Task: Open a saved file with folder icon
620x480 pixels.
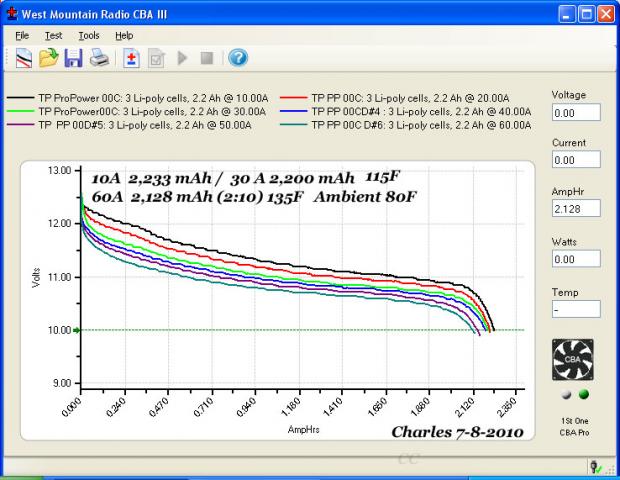Action: [x=48, y=58]
